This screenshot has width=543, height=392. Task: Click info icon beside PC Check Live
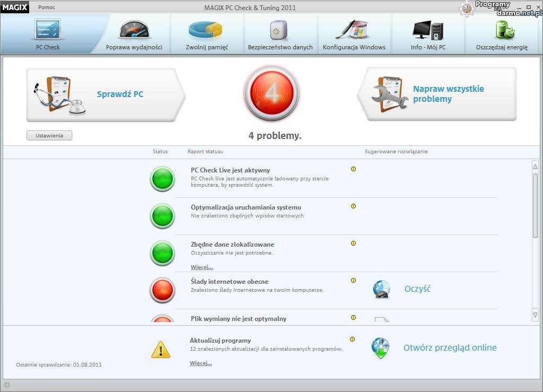pos(353,169)
